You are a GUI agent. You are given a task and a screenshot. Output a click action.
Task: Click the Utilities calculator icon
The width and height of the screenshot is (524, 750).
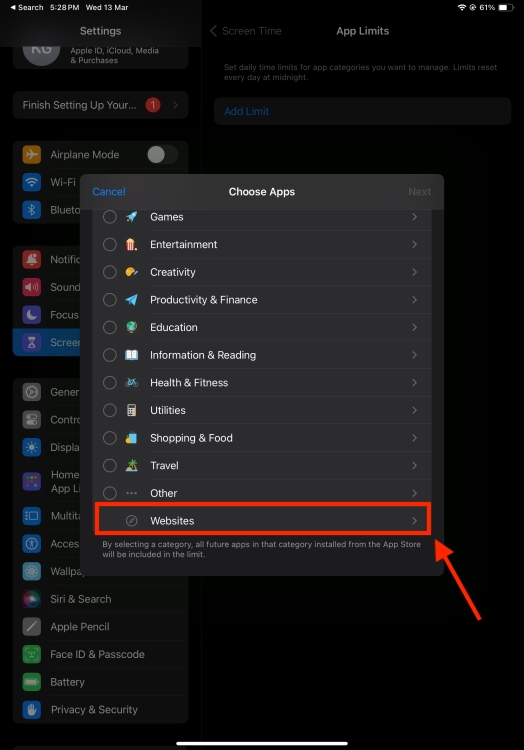point(131,410)
